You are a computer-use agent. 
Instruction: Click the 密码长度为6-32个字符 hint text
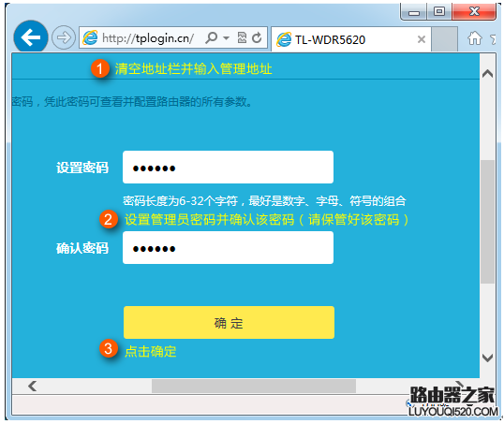(x=264, y=201)
